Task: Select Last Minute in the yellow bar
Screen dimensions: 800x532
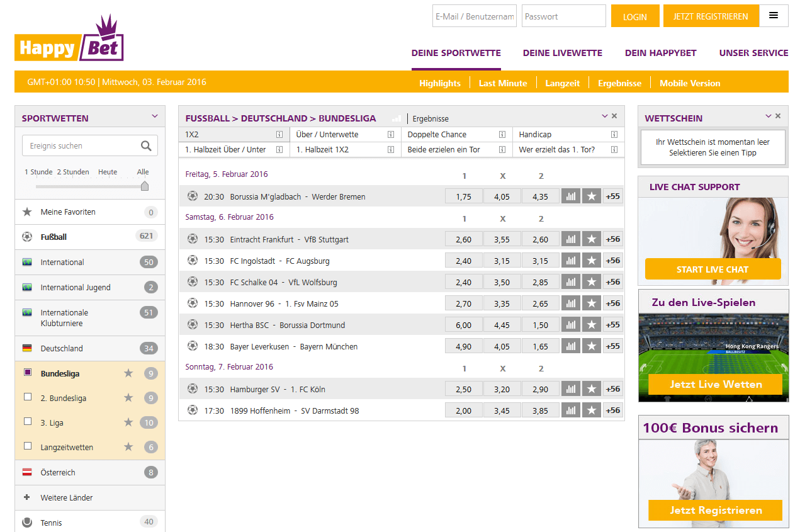Action: (503, 83)
